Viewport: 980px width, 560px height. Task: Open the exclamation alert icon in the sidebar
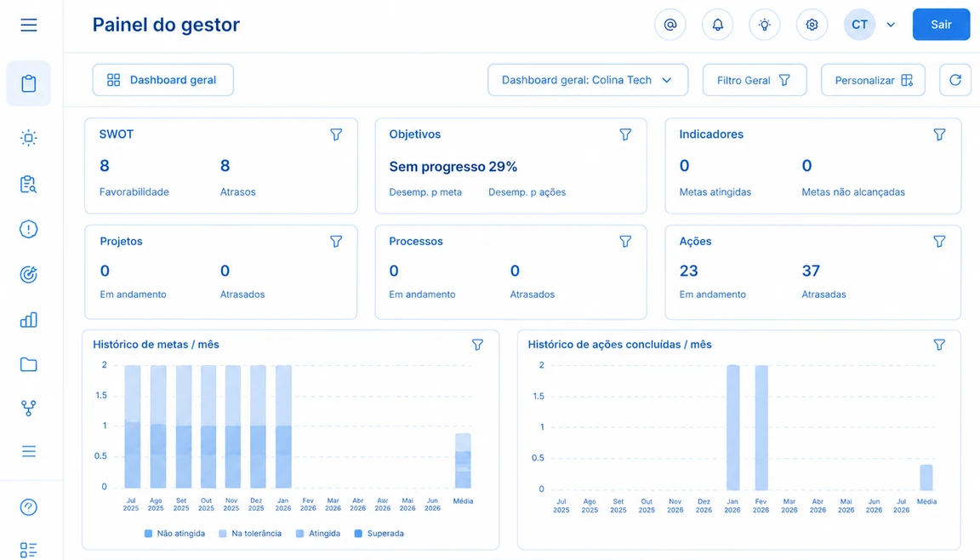coord(29,230)
